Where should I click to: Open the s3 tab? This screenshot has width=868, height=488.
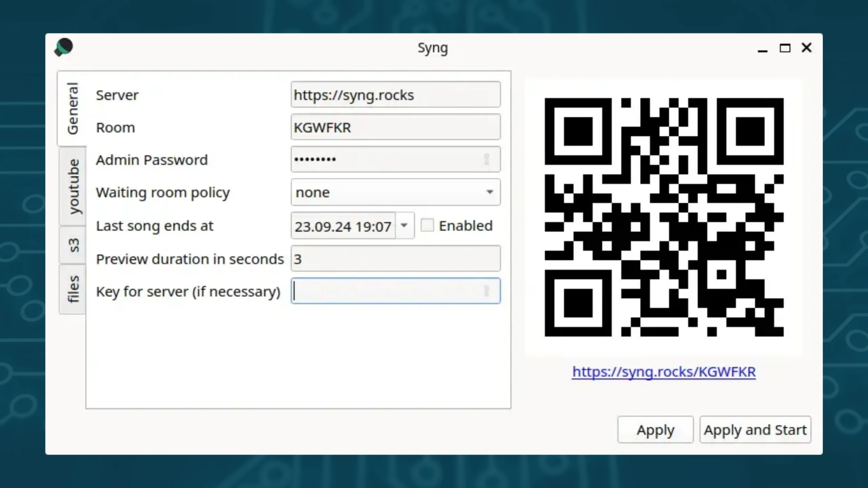click(73, 245)
